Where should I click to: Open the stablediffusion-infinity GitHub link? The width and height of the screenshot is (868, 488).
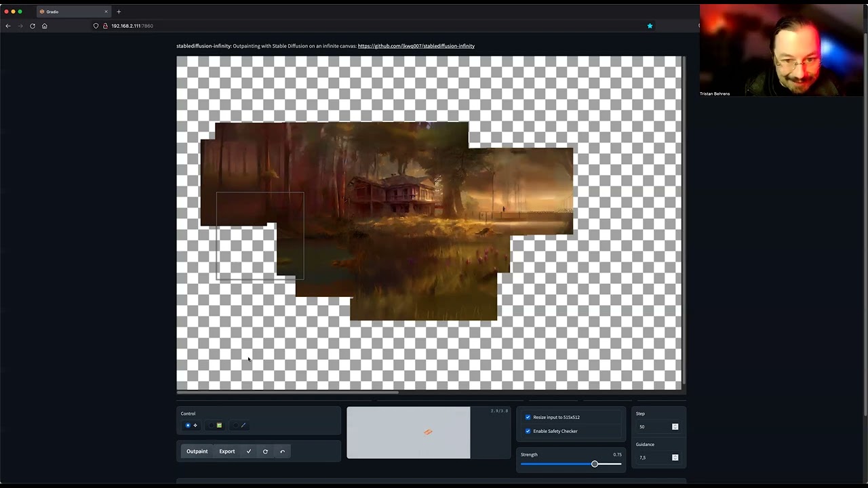click(x=416, y=46)
